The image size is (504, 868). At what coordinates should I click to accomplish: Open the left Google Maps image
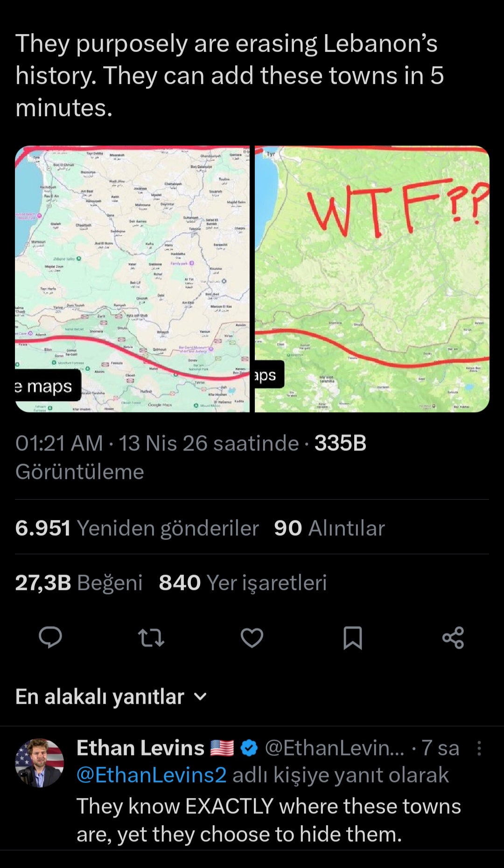coord(133,279)
